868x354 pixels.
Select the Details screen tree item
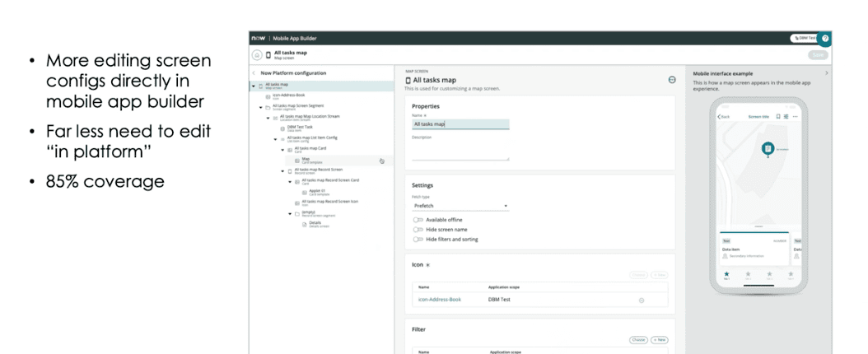(x=315, y=223)
